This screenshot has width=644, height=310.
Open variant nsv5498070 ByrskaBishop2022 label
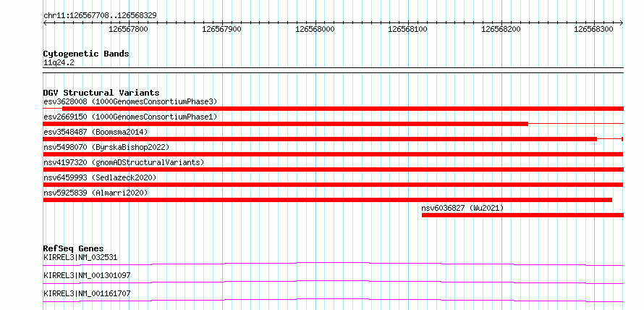106,147
